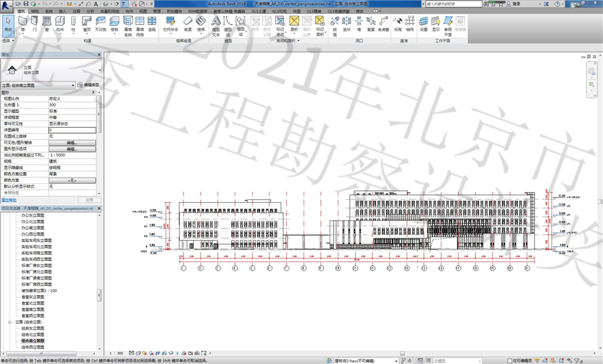Screen dimensions: 603x364
Task: Select the Model Text (模型文字) tool
Action: 216,25
